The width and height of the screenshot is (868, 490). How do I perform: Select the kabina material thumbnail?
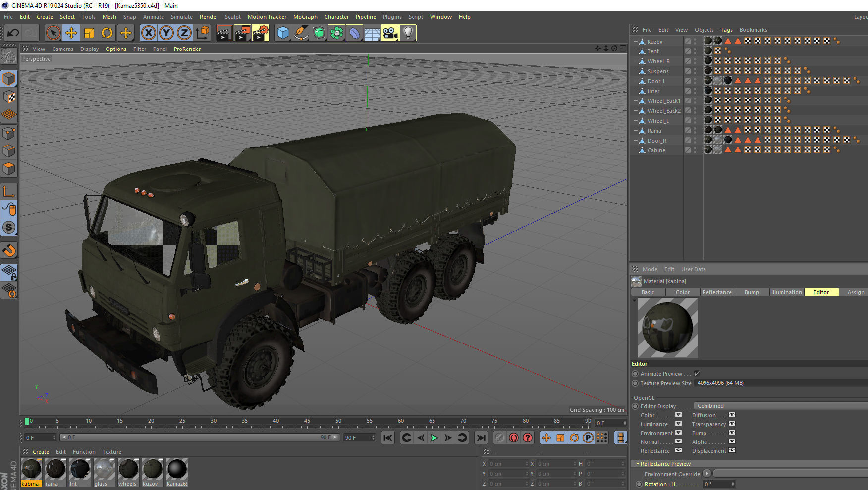pyautogui.click(x=31, y=472)
